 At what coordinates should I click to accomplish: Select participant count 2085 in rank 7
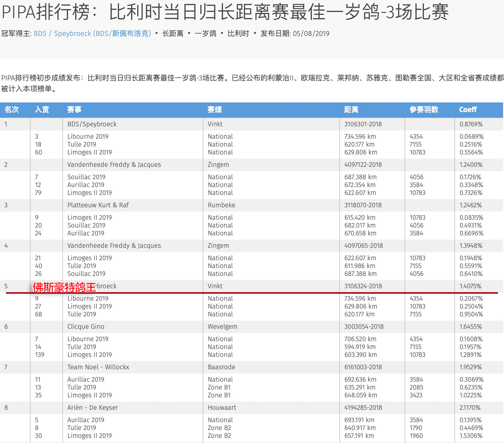click(x=416, y=387)
